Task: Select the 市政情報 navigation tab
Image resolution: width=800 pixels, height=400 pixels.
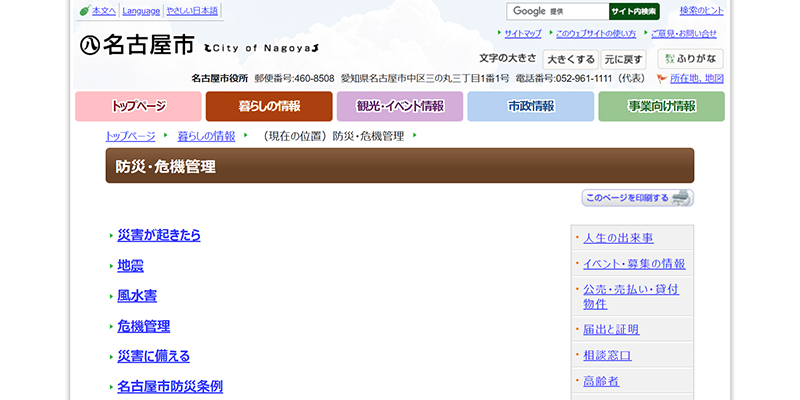Action: coord(530,106)
